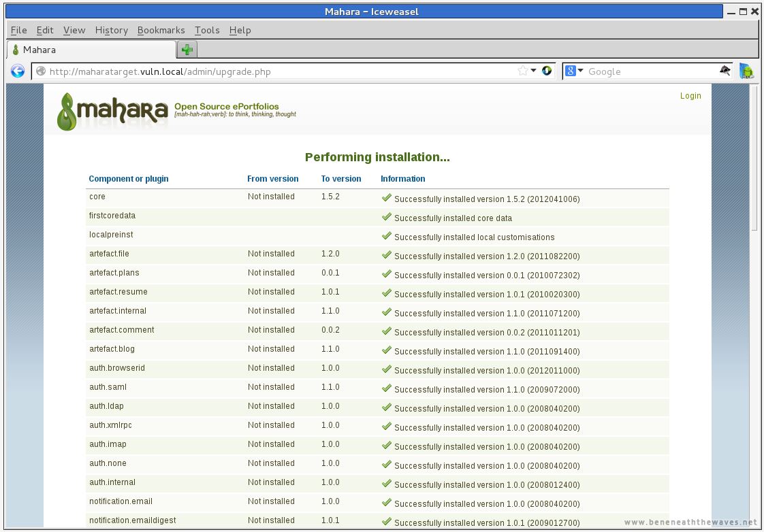Click 'Successfully installed version 0.0.2 (2011011201)' text
This screenshot has width=764, height=532.
click(x=487, y=333)
